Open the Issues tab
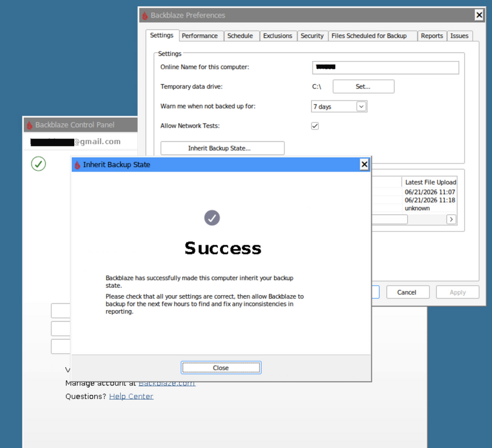Image resolution: width=492 pixels, height=448 pixels. coord(459,36)
